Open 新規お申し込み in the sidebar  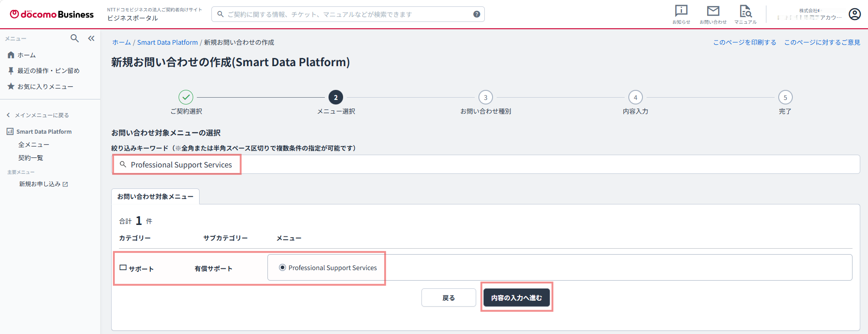click(40, 184)
